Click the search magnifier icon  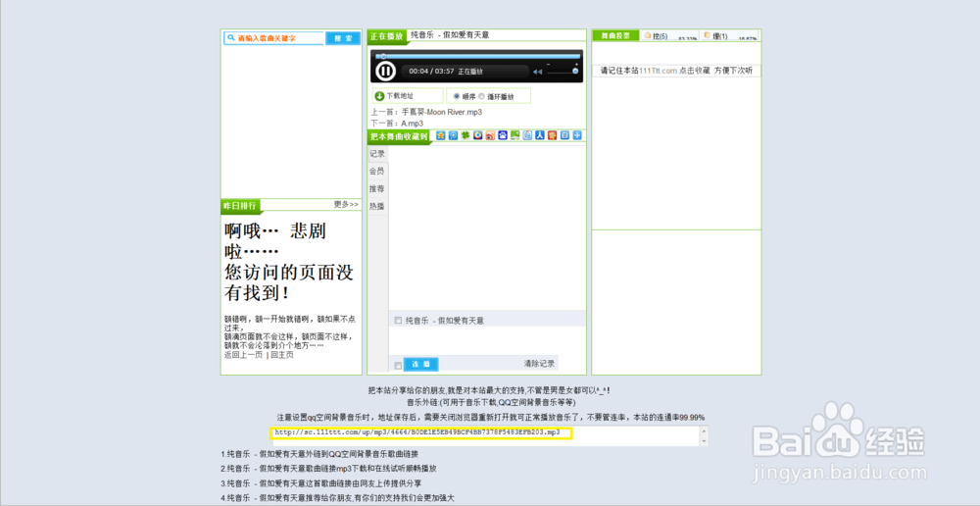(x=230, y=38)
